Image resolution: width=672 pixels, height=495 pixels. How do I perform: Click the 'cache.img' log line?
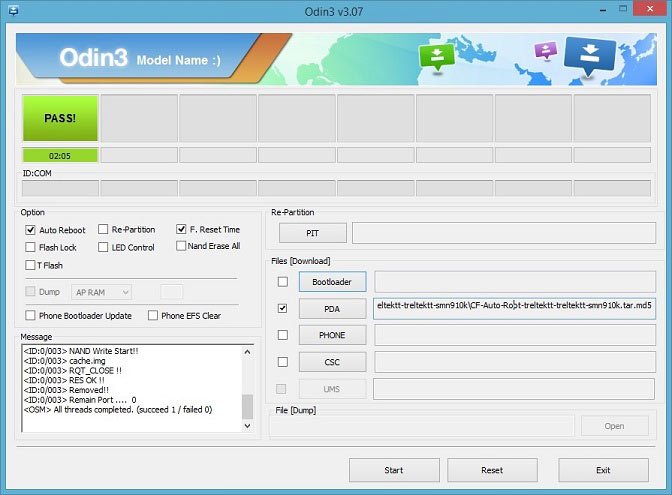point(64,361)
